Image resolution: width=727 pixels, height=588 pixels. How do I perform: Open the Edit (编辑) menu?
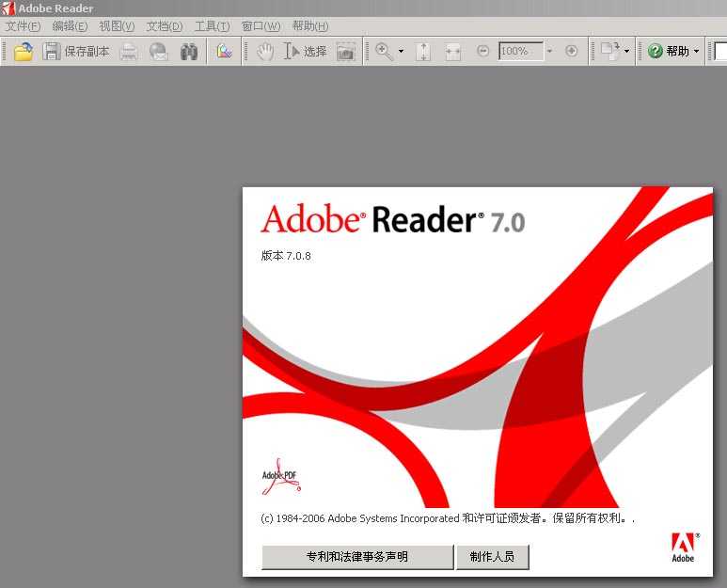point(70,26)
